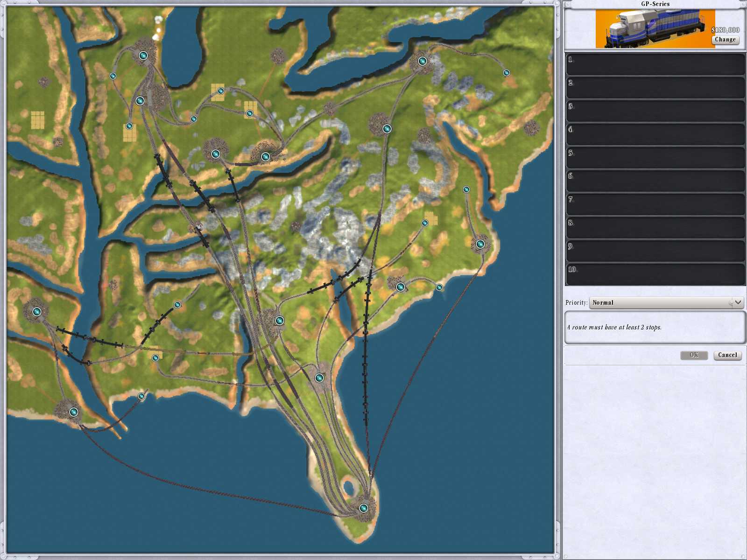Choose the small station between two yellow grids
The width and height of the screenshot is (747, 560).
pos(194,119)
